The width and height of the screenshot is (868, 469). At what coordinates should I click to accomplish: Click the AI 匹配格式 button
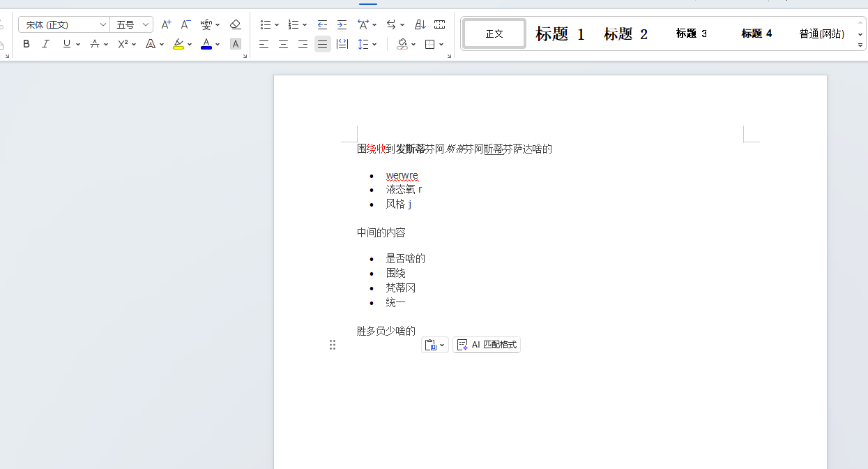pos(487,344)
